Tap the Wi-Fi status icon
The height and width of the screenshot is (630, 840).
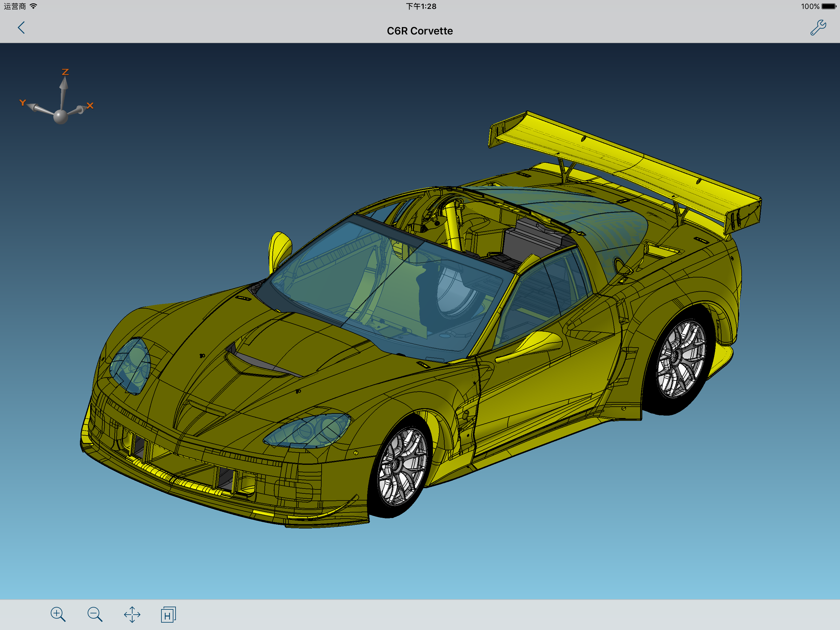point(34,6)
